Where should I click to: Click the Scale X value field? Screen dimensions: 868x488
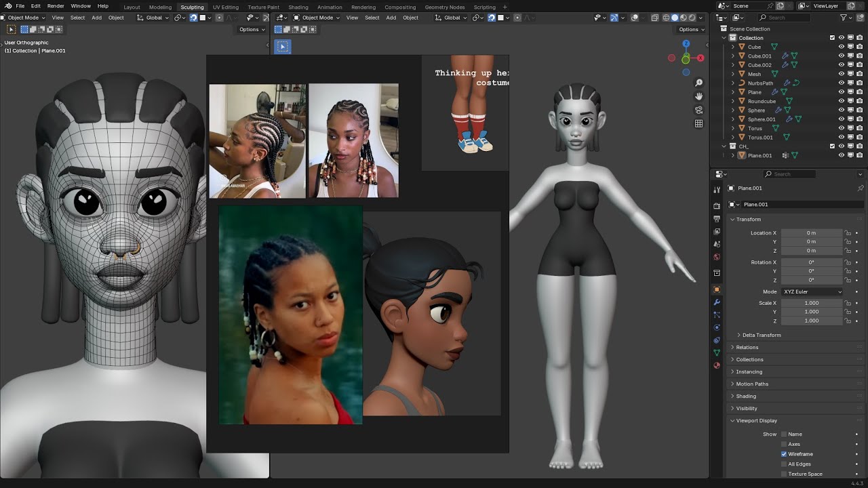pyautogui.click(x=812, y=303)
